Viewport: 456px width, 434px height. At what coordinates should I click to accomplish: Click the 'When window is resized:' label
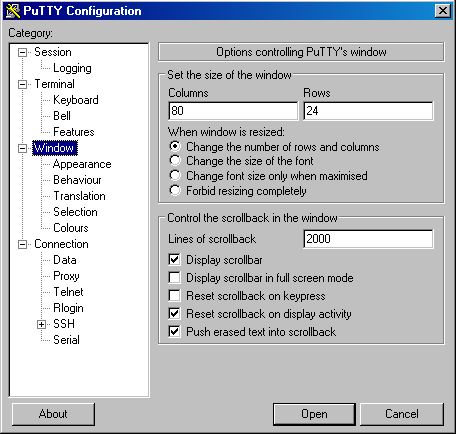(x=226, y=132)
